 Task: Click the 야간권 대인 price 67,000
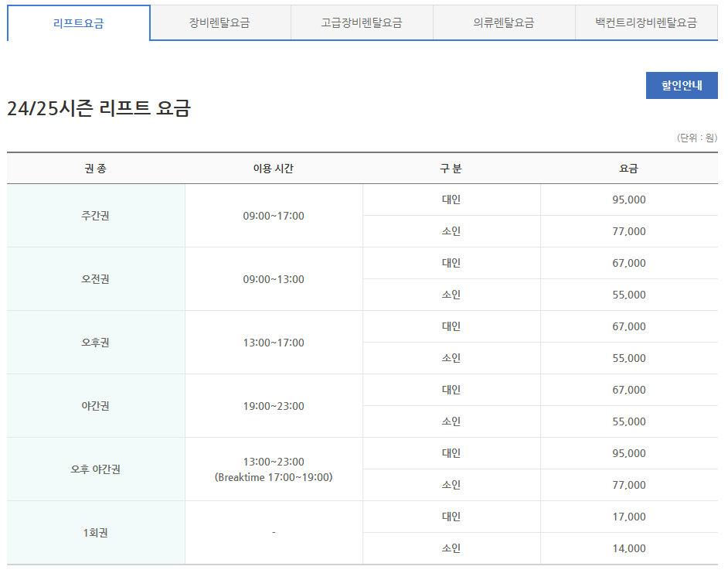coord(629,390)
